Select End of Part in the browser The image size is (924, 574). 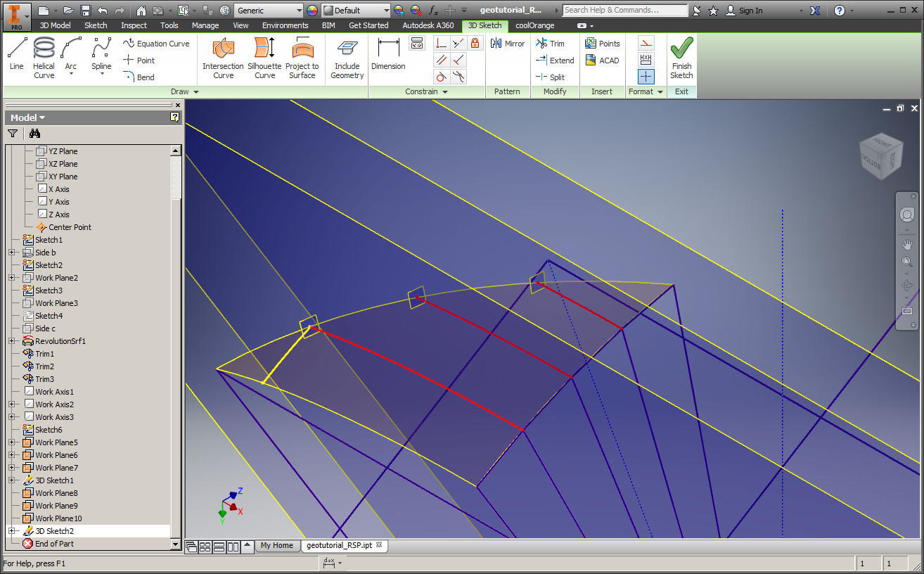point(54,544)
